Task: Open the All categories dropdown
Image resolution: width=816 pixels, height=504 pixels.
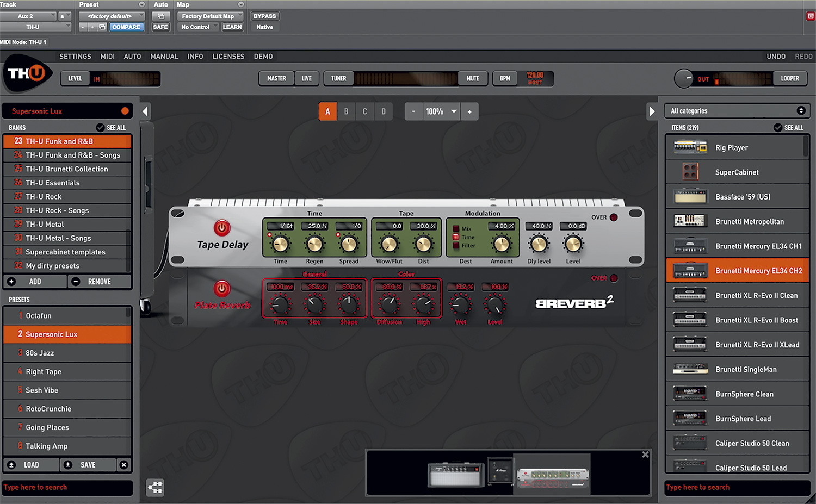Action: [x=737, y=110]
